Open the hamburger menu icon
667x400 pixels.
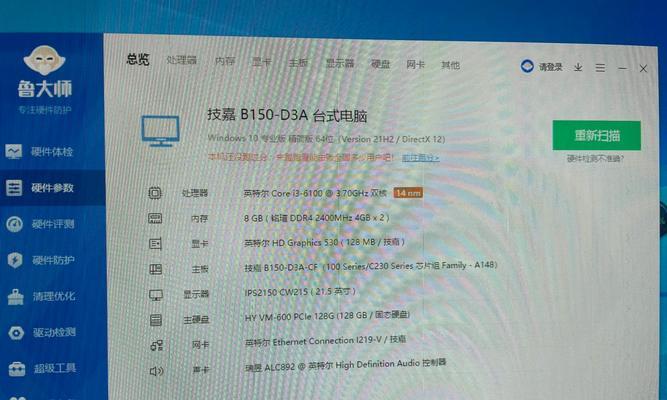pos(600,68)
